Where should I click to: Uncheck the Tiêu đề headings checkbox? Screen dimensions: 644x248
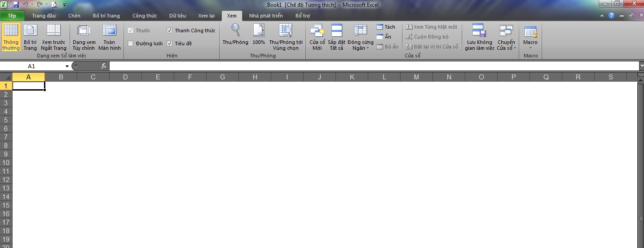[169, 44]
